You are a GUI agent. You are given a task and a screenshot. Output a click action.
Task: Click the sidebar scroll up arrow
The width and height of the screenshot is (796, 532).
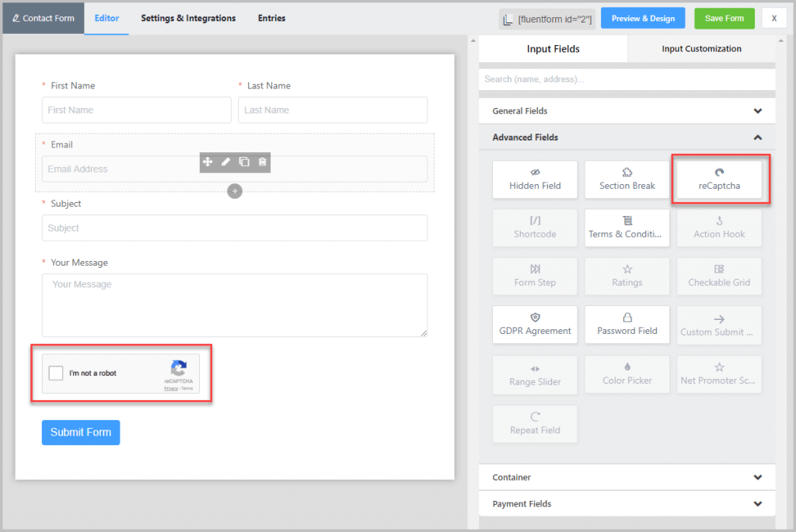pos(781,40)
